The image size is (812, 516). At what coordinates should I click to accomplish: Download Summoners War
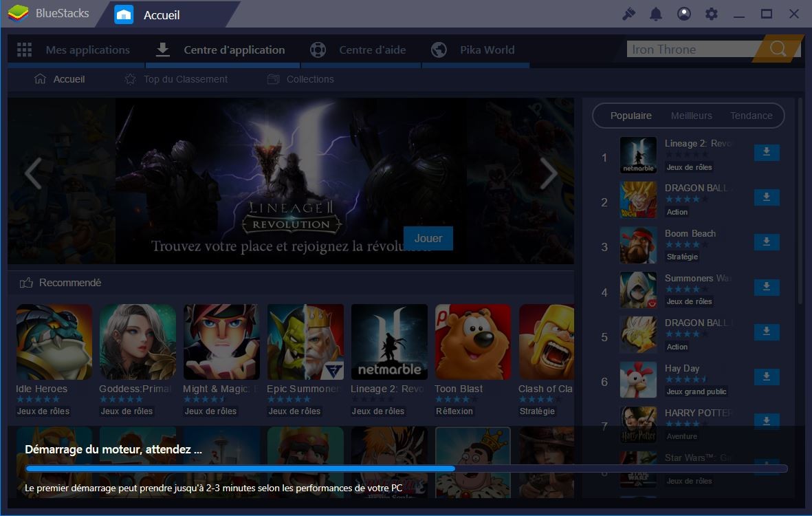tap(767, 287)
